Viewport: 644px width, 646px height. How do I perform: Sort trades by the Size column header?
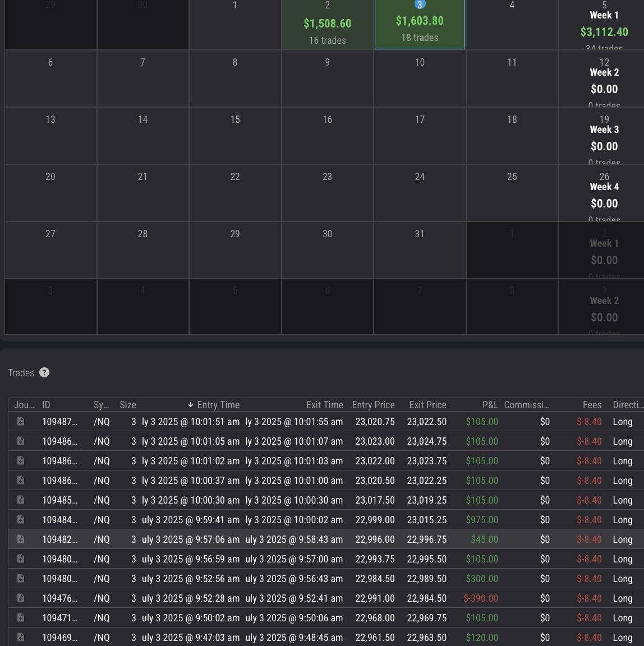pos(128,405)
